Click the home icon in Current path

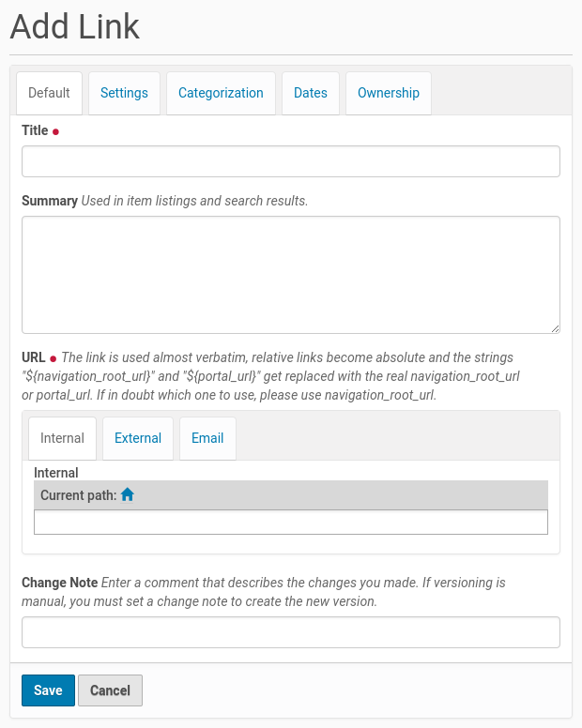128,494
